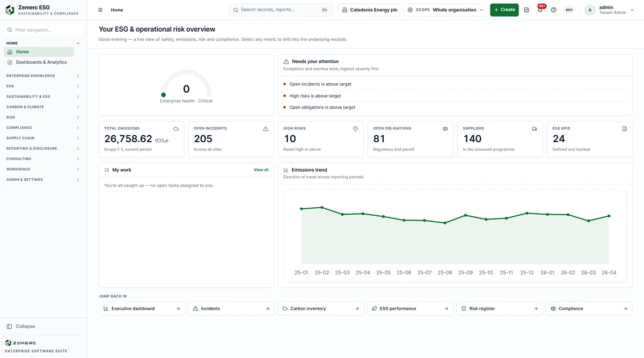Click the 81 open obligations value
Screen dimensions: 644x358
[x=379, y=139]
